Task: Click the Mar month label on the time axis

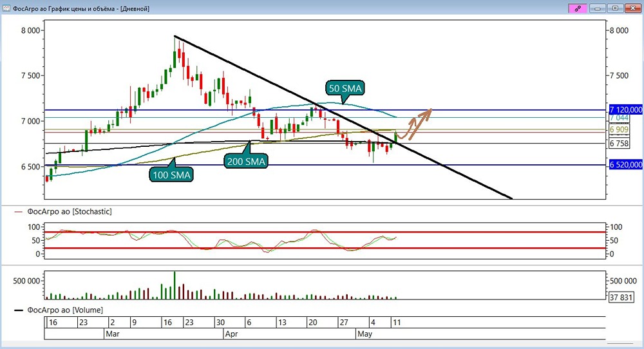Action: (112, 334)
